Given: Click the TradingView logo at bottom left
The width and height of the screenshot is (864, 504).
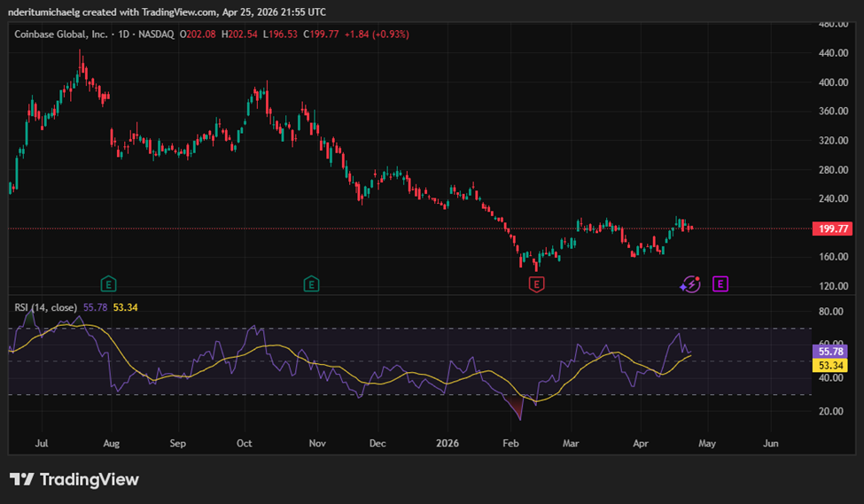Looking at the screenshot, I should pos(74,479).
